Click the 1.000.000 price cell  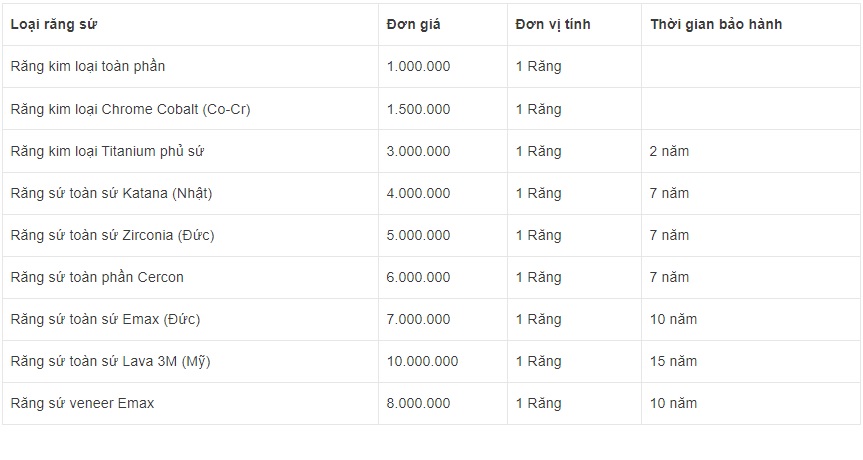pyautogui.click(x=418, y=66)
